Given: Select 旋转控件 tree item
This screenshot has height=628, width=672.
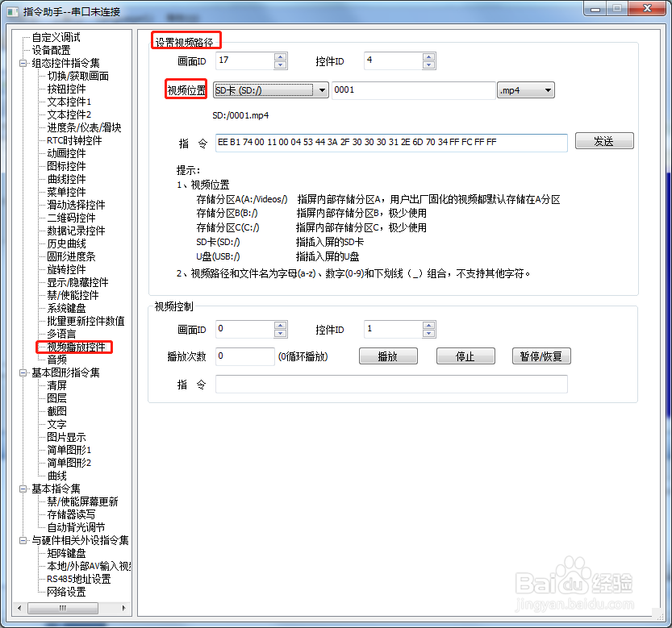Looking at the screenshot, I should tap(66, 269).
